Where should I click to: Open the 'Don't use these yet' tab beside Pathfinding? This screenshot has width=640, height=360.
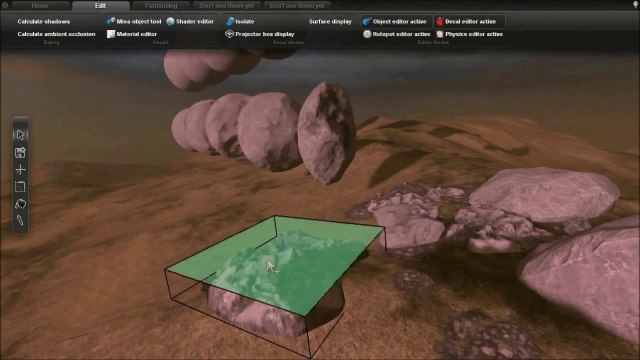(227, 5)
